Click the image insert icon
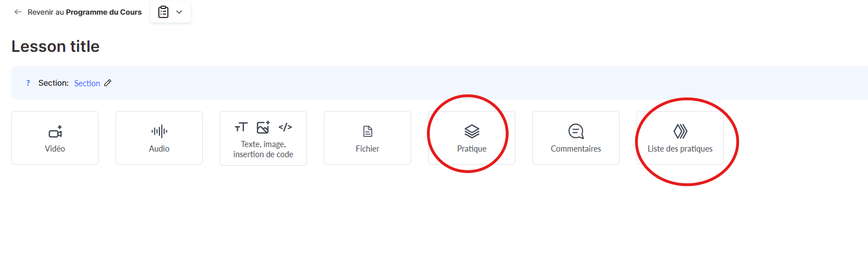 [263, 127]
